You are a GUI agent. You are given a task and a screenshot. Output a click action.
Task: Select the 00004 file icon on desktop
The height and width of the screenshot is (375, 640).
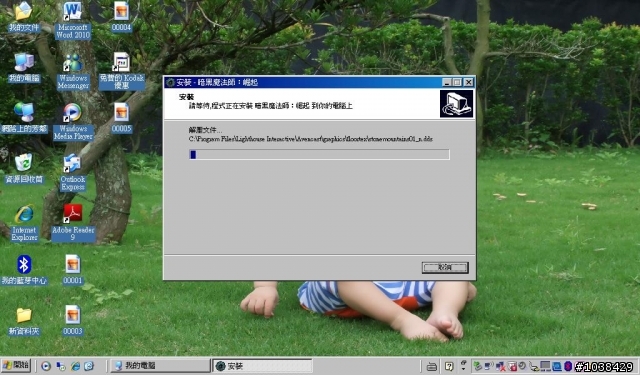tap(121, 16)
